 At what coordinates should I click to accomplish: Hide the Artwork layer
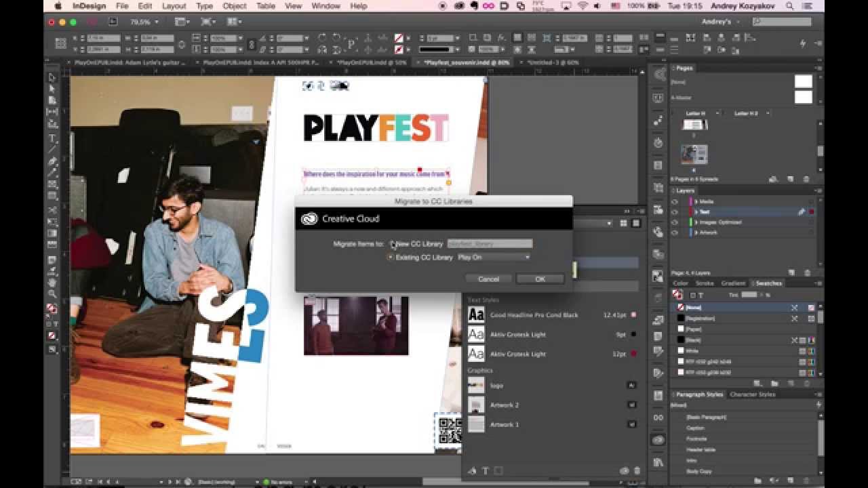click(675, 232)
